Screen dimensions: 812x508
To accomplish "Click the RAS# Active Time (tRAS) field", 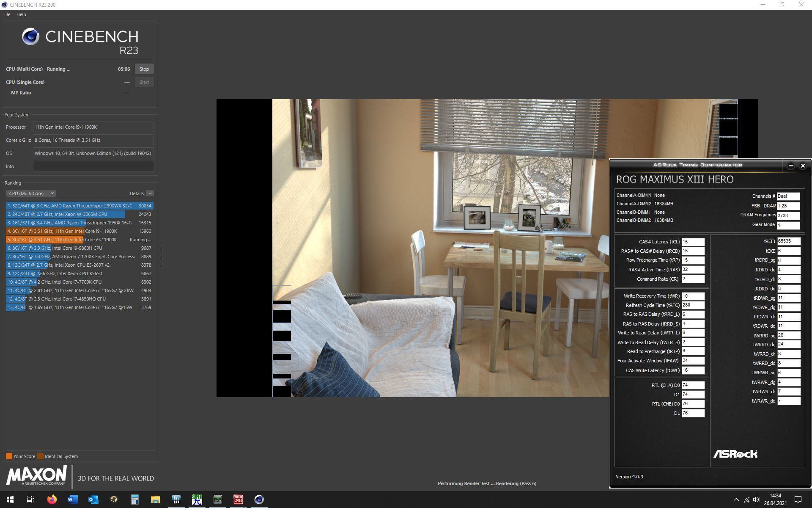I will (693, 270).
